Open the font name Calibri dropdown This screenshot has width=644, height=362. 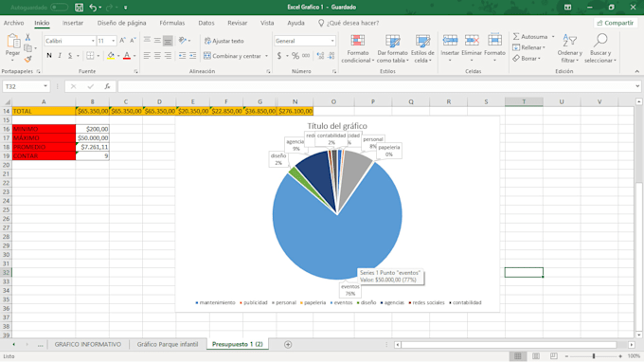pos(93,41)
